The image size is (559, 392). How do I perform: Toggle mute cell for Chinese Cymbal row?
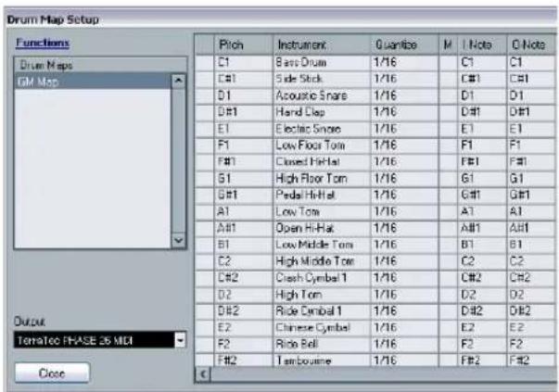(x=448, y=327)
